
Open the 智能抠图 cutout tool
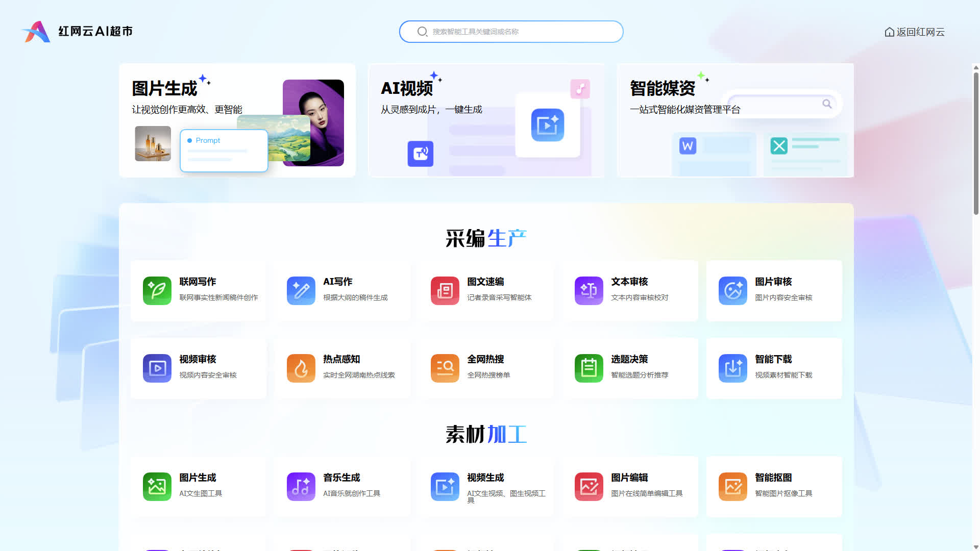[x=733, y=487]
